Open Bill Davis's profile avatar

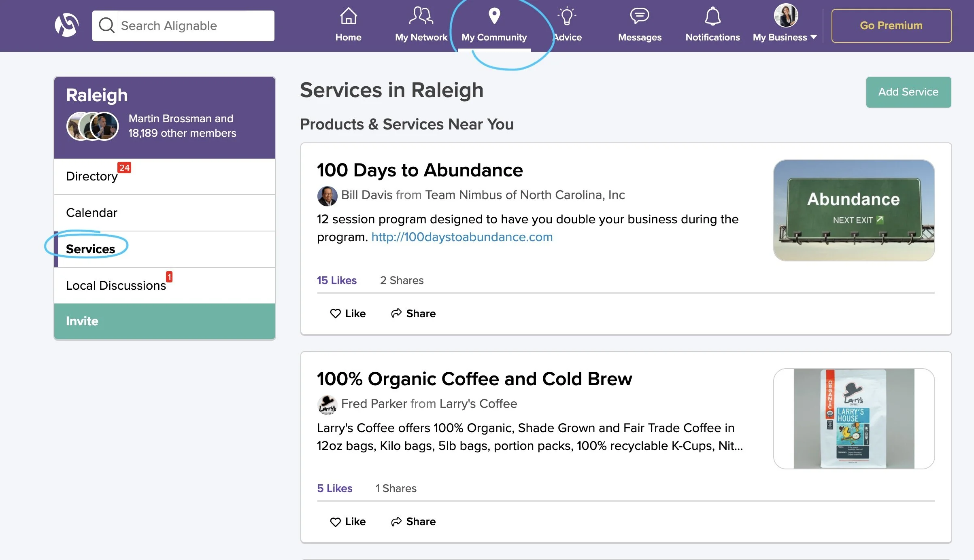[326, 196]
